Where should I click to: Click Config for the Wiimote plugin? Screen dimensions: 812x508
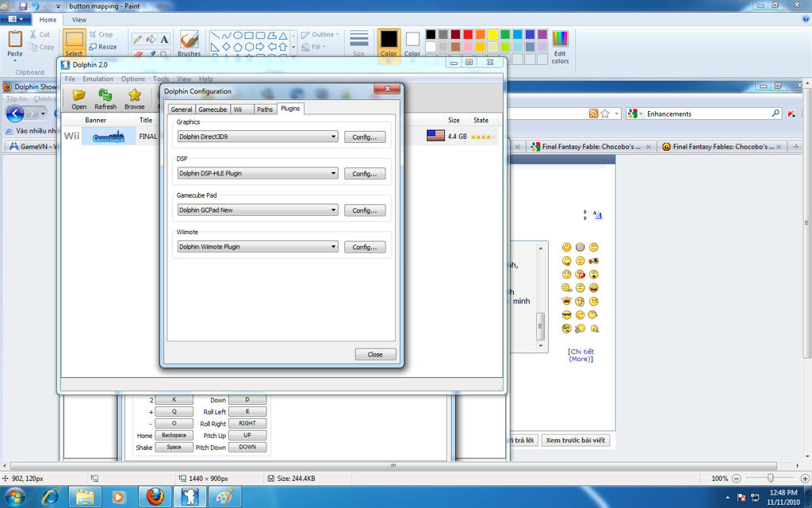(x=365, y=248)
